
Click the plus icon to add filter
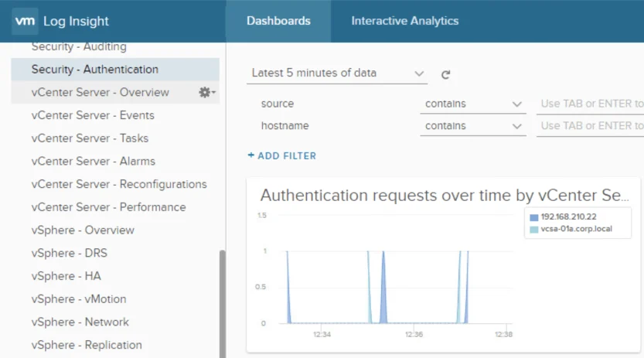click(x=251, y=155)
